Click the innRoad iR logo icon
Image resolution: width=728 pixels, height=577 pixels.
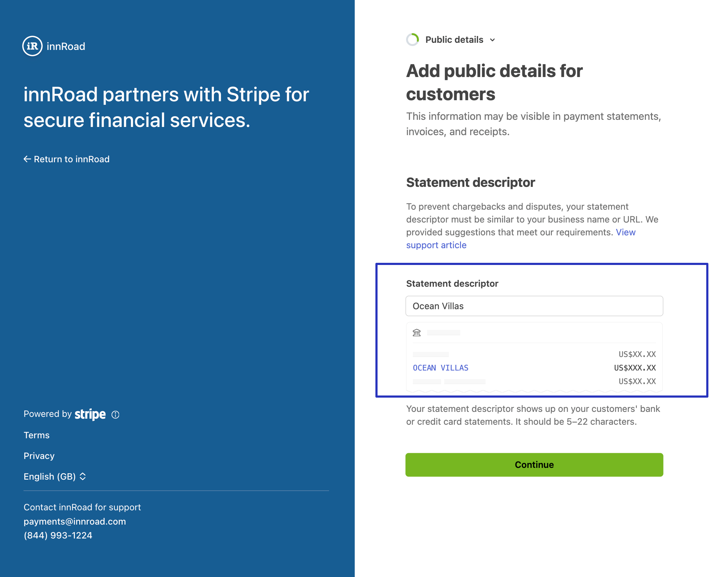pyautogui.click(x=32, y=46)
